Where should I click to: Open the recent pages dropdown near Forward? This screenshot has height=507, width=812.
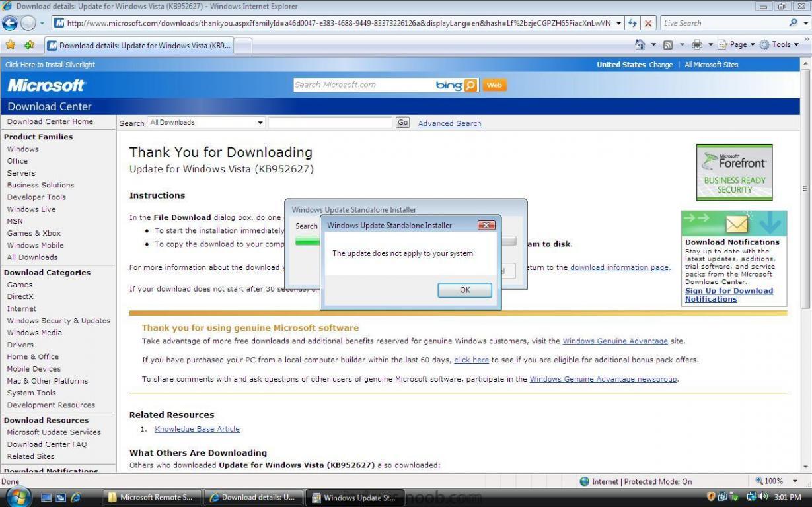pos(42,23)
